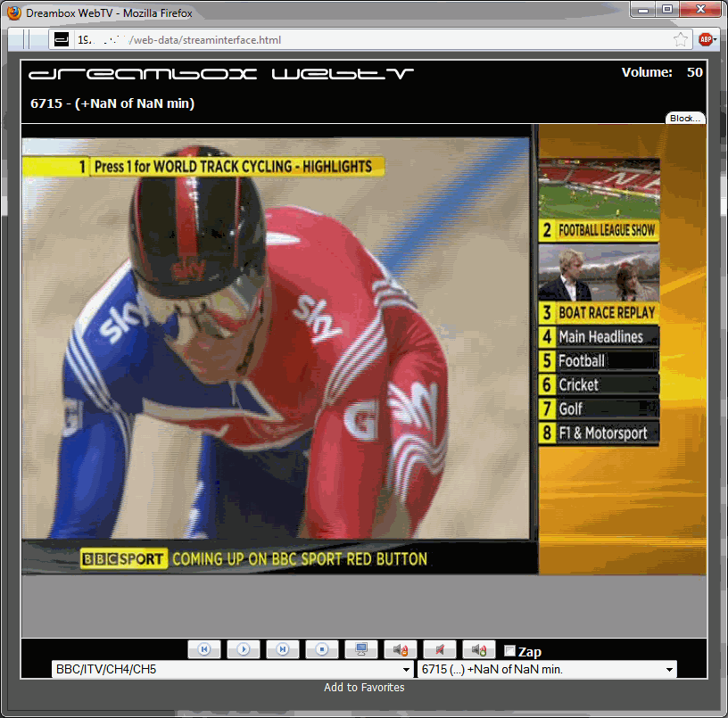Screen dimensions: 728x718
Task: Maximize the Firefox window
Action: coord(667,9)
